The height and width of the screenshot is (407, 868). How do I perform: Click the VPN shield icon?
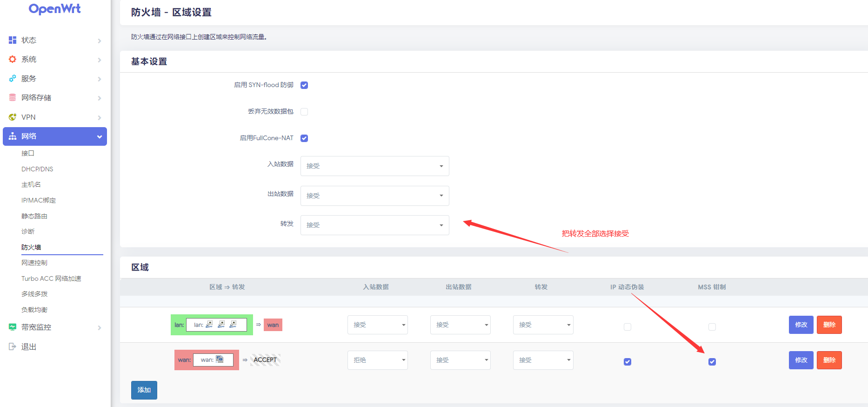point(13,117)
